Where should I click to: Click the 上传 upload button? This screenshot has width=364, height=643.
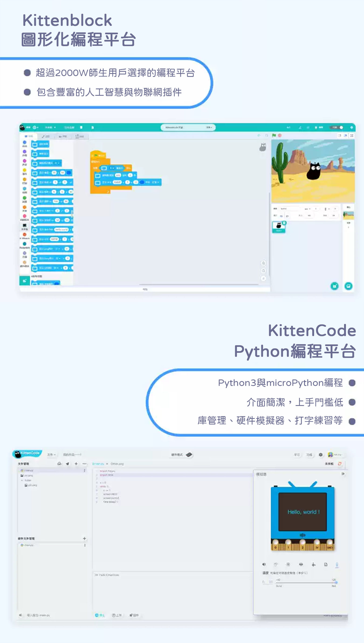[117, 615]
